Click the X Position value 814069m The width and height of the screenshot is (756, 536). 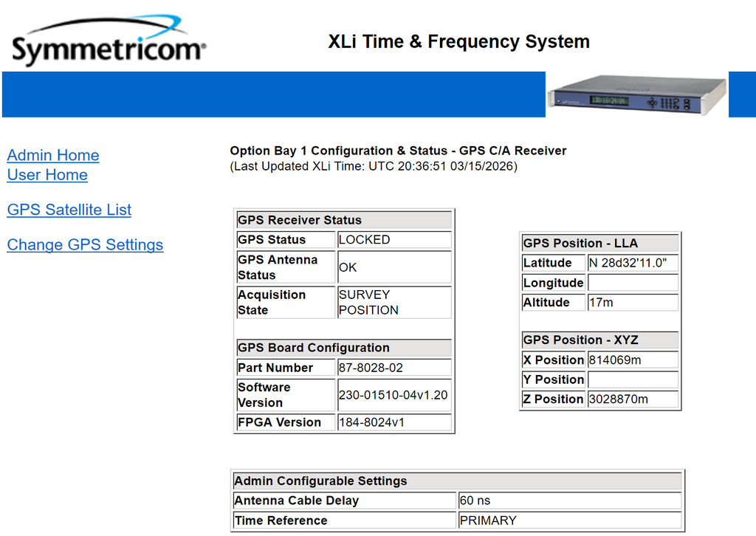tap(632, 360)
